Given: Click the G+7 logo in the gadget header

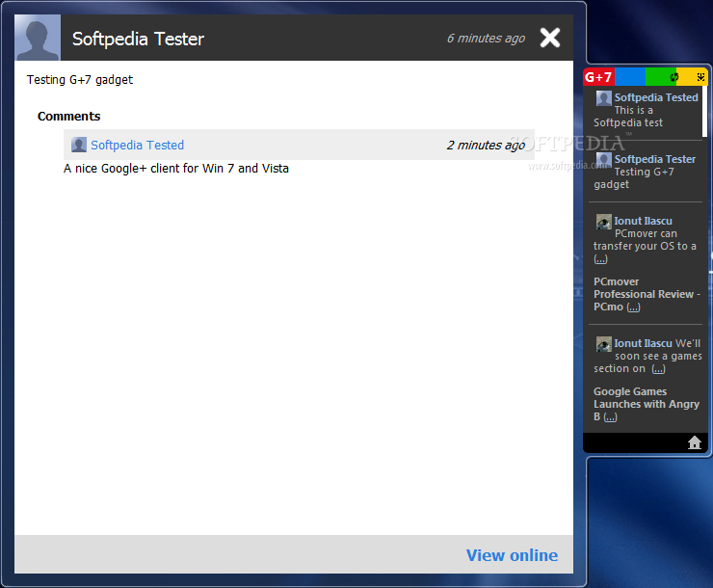Looking at the screenshot, I should tap(598, 77).
